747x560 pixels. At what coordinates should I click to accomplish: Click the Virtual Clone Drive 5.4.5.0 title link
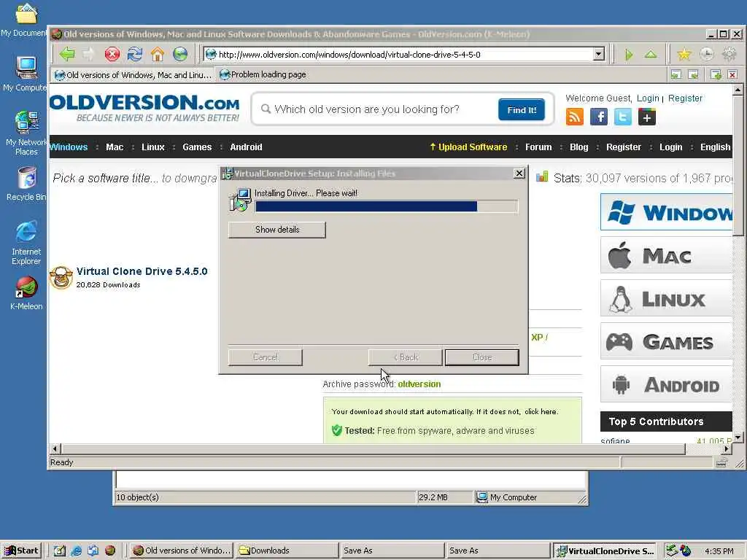tap(142, 271)
